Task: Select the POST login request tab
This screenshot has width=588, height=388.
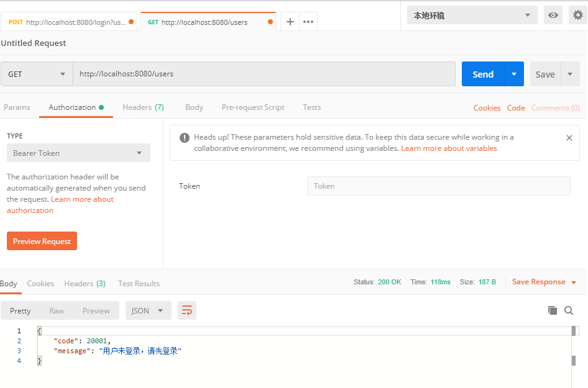Action: point(68,20)
